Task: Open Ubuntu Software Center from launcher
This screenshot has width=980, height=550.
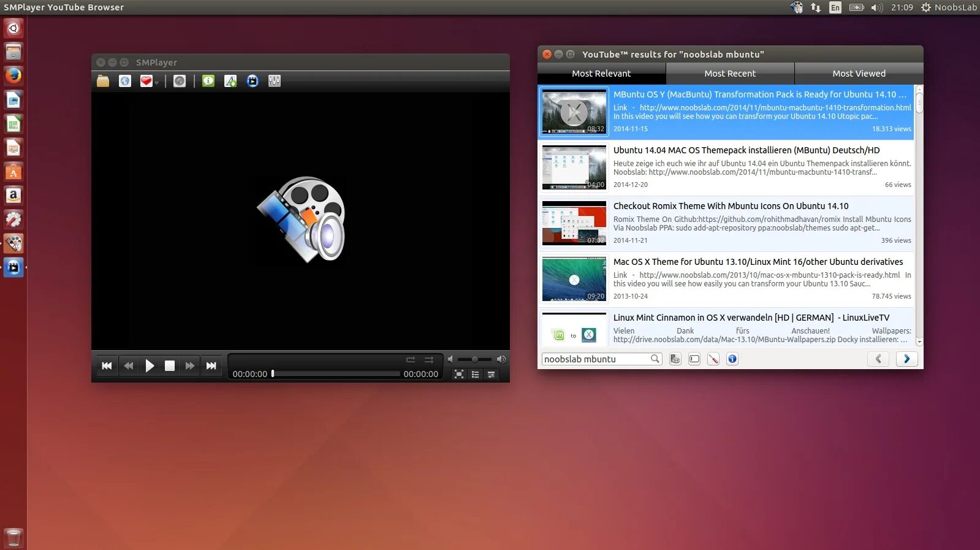Action: 13,172
